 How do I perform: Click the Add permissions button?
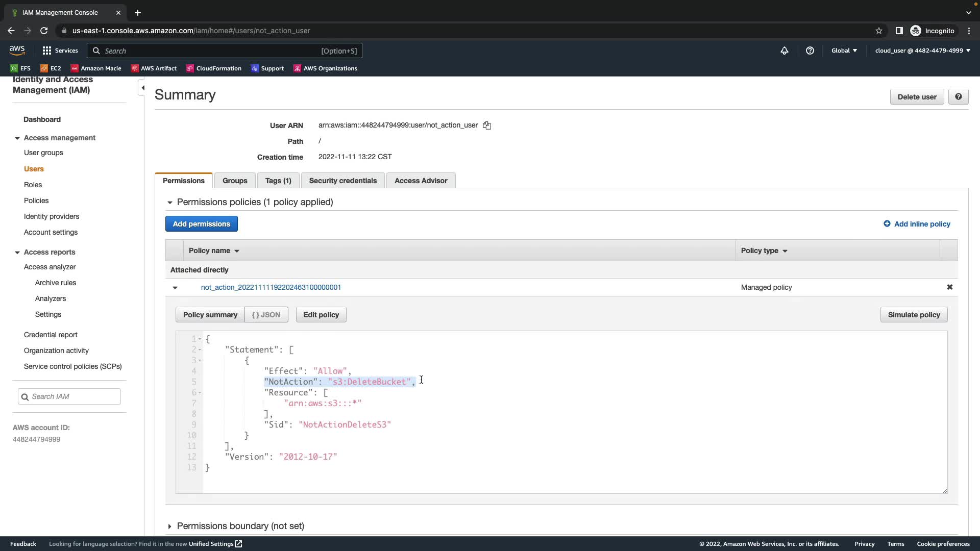(x=201, y=224)
